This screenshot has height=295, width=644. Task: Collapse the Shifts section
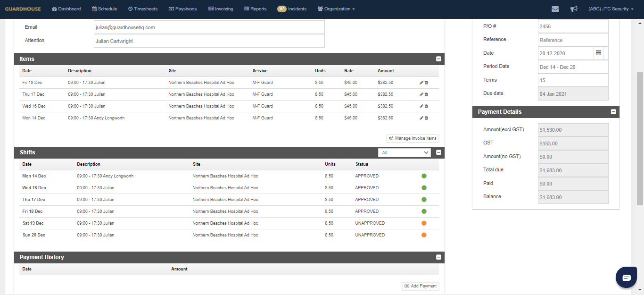pos(438,152)
